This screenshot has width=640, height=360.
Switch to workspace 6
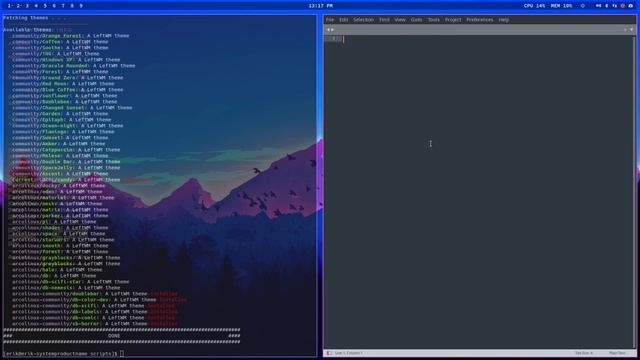(54, 6)
